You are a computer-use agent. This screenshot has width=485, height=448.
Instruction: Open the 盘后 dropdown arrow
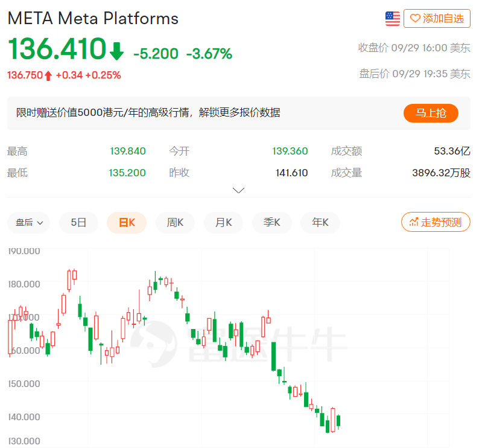coord(40,222)
